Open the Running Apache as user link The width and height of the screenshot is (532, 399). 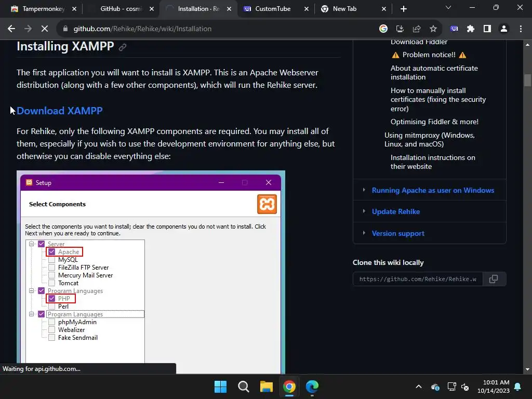coord(433,190)
